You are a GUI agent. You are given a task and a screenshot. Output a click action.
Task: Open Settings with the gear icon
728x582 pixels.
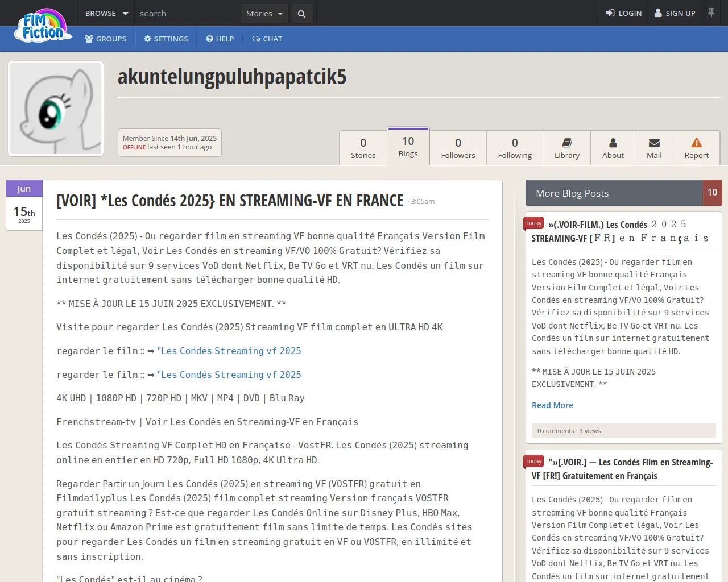pyautogui.click(x=166, y=39)
